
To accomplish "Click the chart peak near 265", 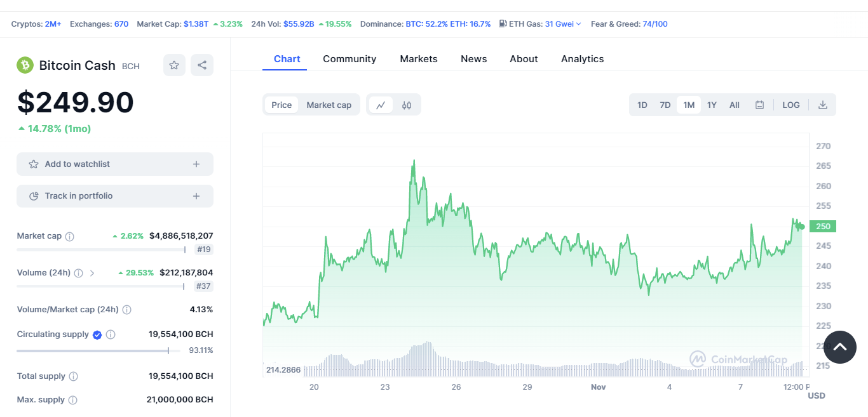I will point(414,161).
